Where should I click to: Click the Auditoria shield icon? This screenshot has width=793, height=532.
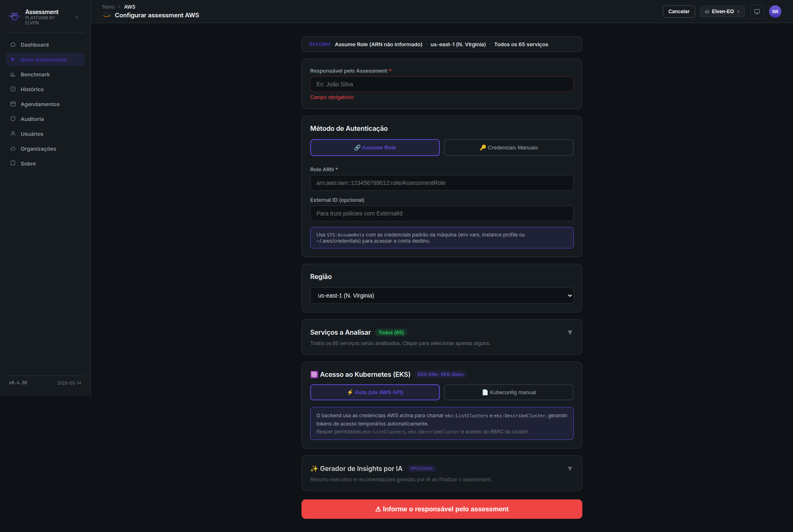[13, 119]
